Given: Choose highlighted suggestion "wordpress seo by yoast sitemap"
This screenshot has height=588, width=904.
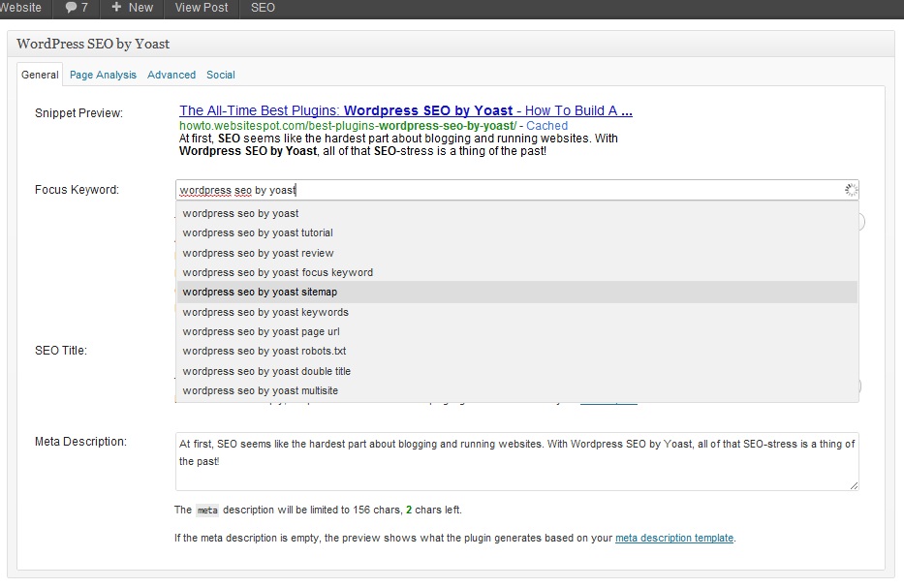Looking at the screenshot, I should click(x=516, y=293).
